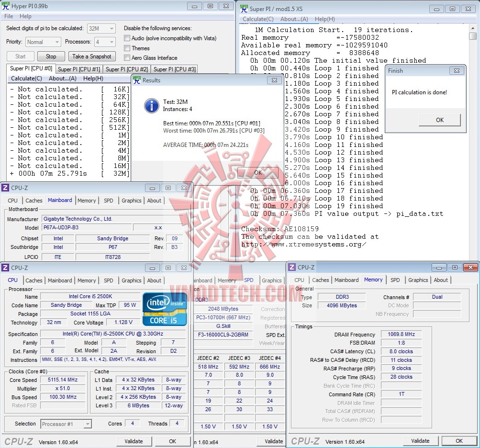Viewport: 480px width, 448px height.
Task: Click the Checksum: AE108159 text
Action: click(280, 229)
